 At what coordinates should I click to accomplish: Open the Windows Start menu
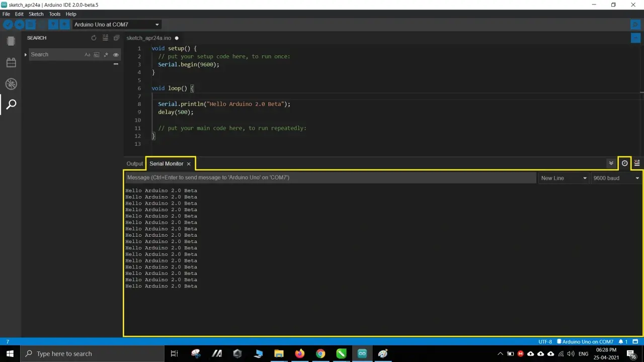click(10, 353)
